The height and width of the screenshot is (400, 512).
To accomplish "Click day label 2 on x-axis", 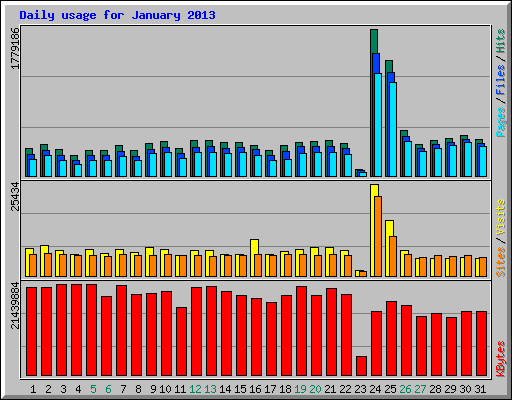I will 48,389.
